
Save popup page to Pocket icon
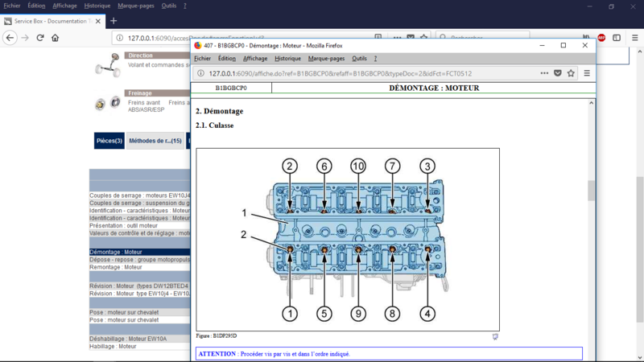point(557,73)
